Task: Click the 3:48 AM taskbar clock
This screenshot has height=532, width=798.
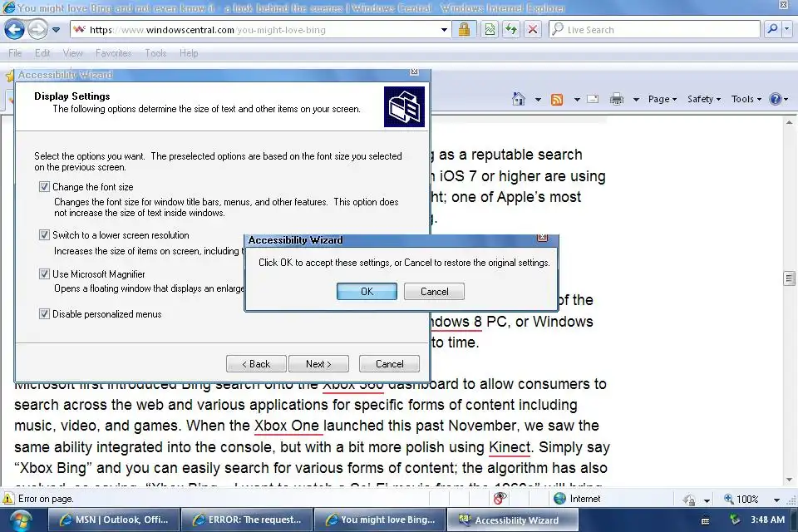Action: tap(767, 520)
